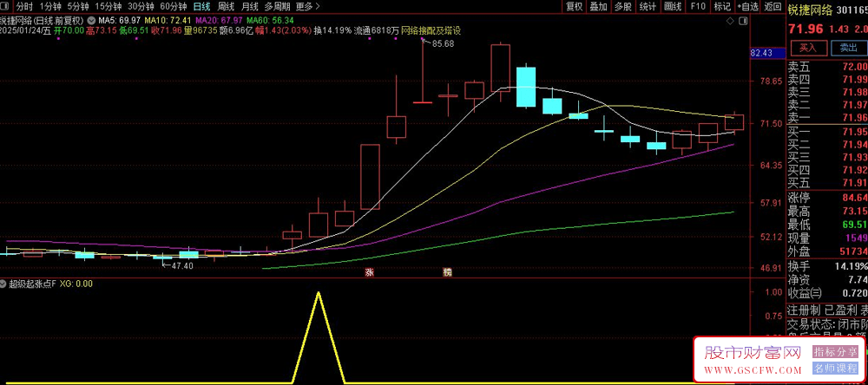Click the 锐捷网络 stock name in quote panel

click(809, 10)
